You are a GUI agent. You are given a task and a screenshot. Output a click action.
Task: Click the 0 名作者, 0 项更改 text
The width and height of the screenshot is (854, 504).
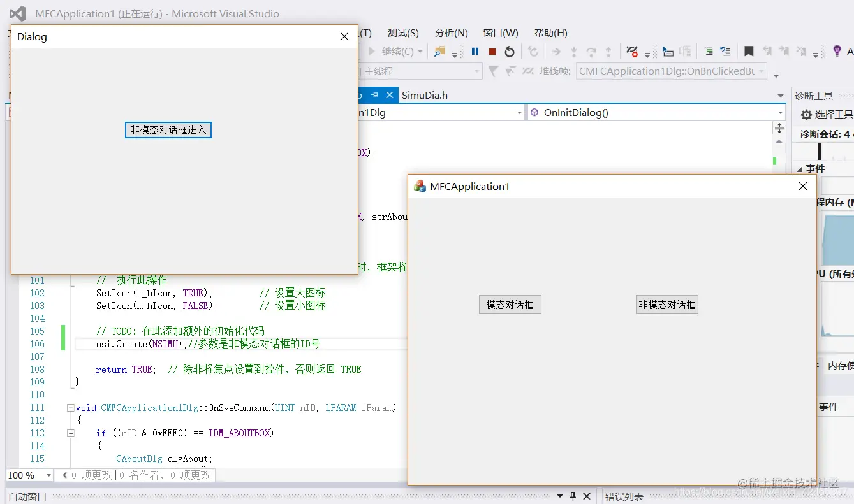tap(165, 475)
